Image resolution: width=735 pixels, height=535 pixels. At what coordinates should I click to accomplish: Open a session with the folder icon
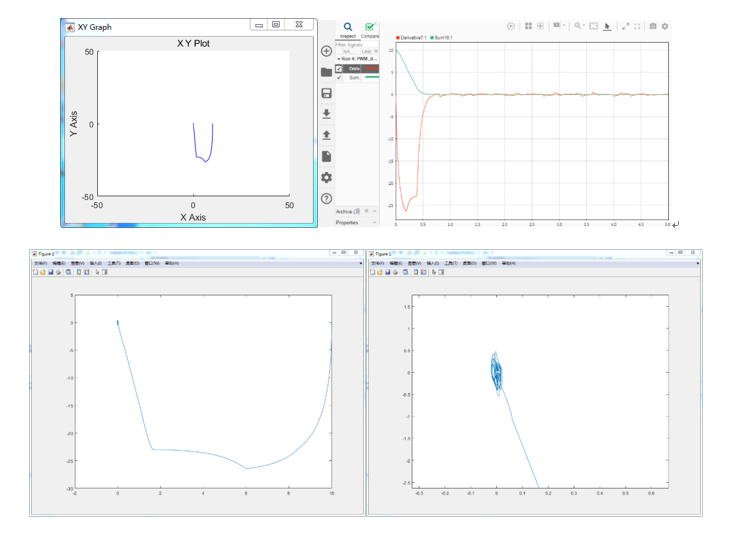pos(326,72)
